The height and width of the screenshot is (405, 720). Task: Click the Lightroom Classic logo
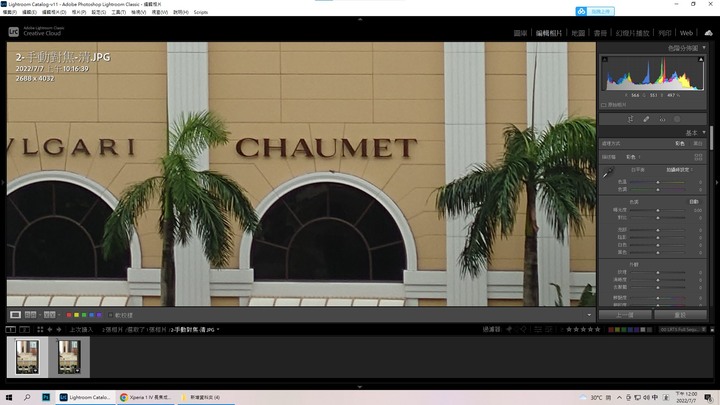pos(14,32)
